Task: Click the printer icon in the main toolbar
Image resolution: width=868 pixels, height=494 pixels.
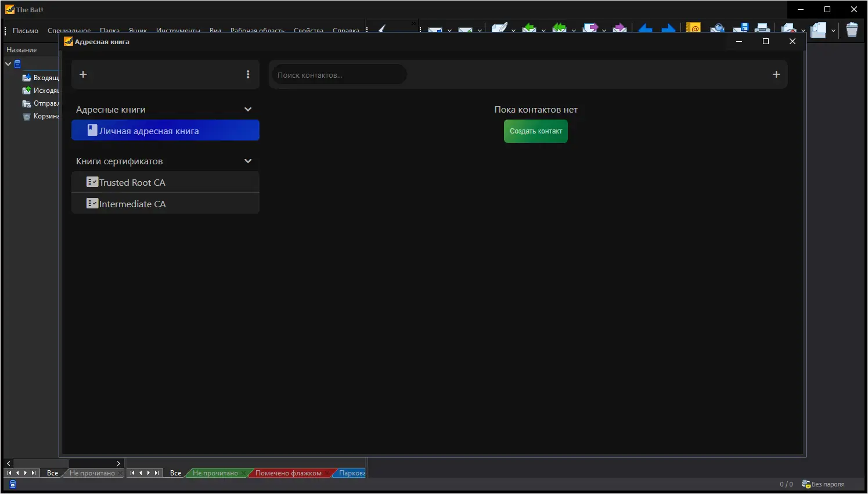Action: (x=763, y=28)
